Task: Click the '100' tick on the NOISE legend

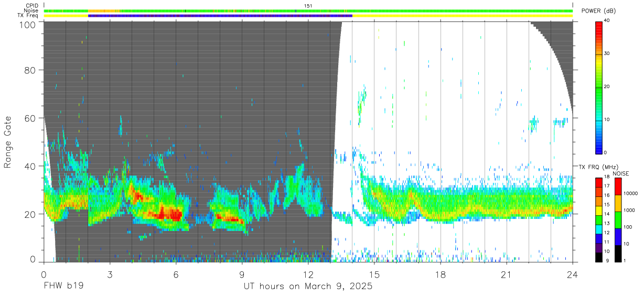Action: point(628,227)
